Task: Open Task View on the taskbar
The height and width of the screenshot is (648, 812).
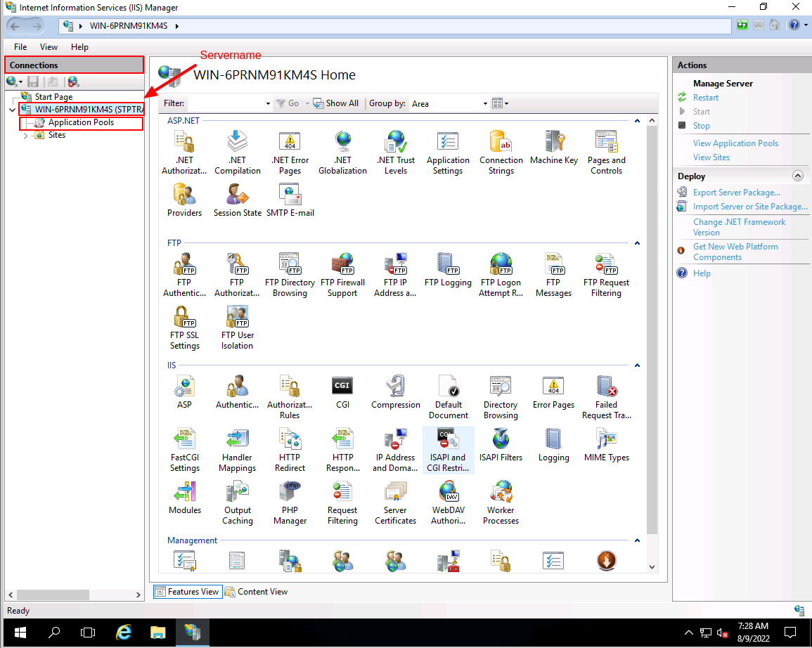Action: [88, 632]
